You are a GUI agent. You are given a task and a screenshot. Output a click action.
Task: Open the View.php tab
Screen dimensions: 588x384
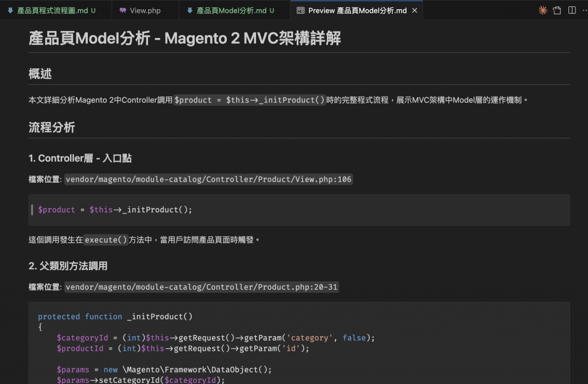click(145, 10)
